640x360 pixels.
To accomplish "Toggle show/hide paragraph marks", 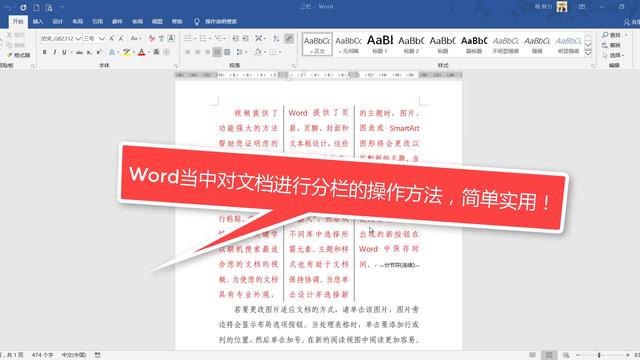I will coord(289,38).
